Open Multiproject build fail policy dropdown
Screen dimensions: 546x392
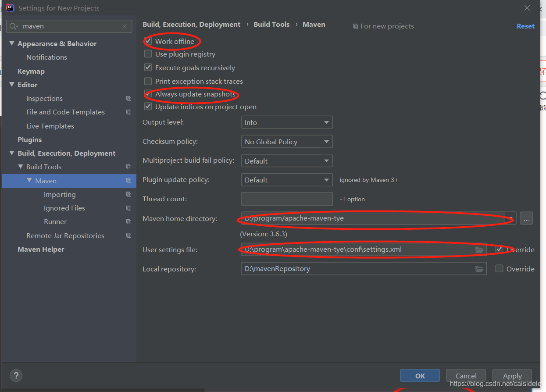287,161
